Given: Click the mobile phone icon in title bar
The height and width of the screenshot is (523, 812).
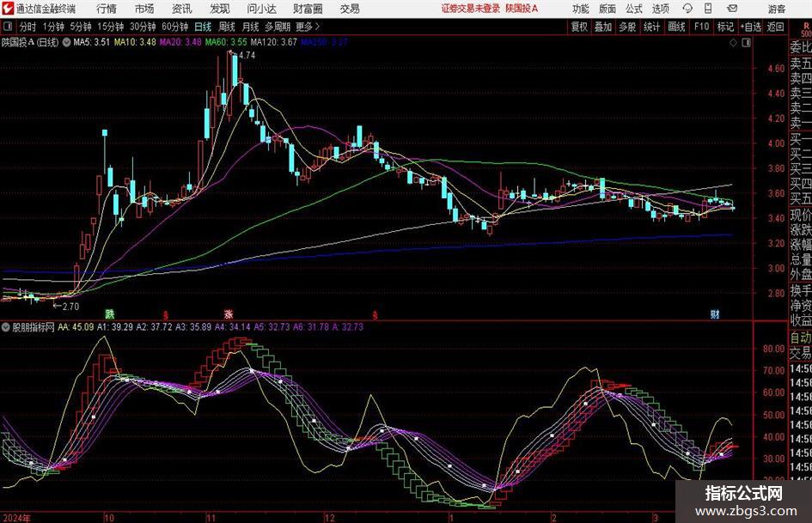Looking at the screenshot, I should [708, 9].
